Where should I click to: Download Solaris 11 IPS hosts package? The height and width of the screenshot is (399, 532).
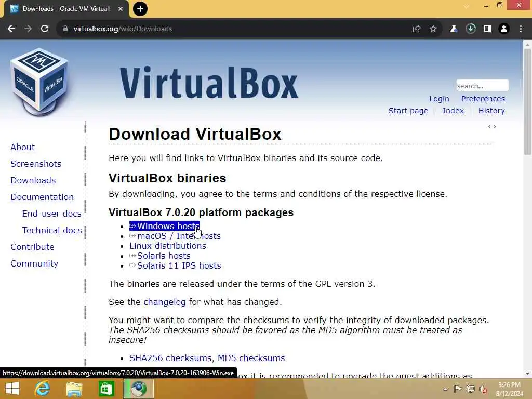(175, 265)
